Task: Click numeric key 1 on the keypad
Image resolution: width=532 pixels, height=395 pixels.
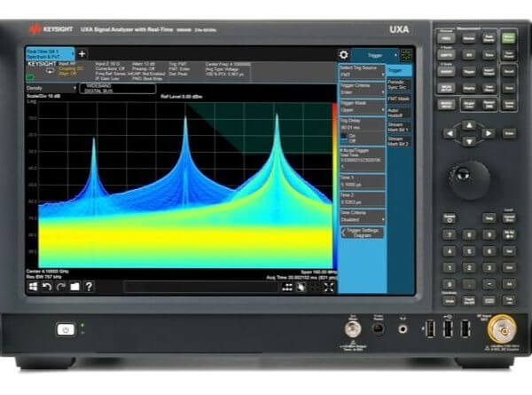Action: click(x=450, y=268)
